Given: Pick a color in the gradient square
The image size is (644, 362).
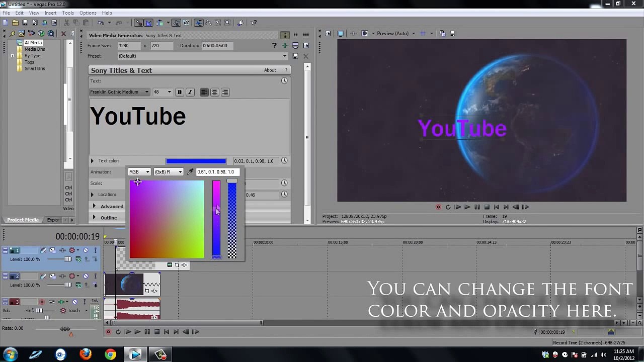Looking at the screenshot, I should pyautogui.click(x=167, y=219).
